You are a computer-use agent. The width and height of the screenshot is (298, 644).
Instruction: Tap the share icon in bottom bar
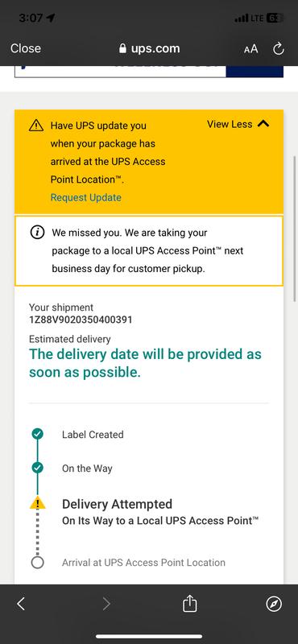(x=189, y=604)
